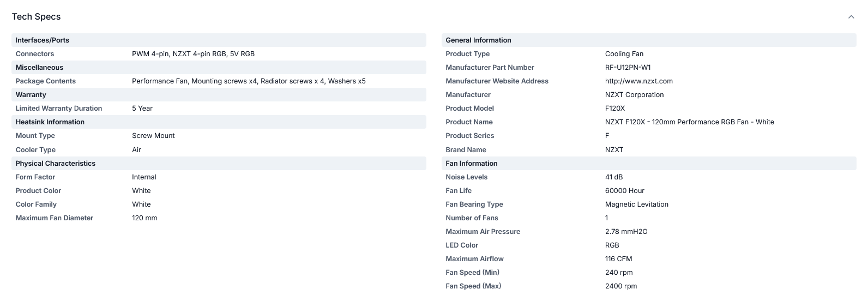Click the Magnetic Levitation bearing value
This screenshot has height=301, width=868.
pyautogui.click(x=636, y=204)
